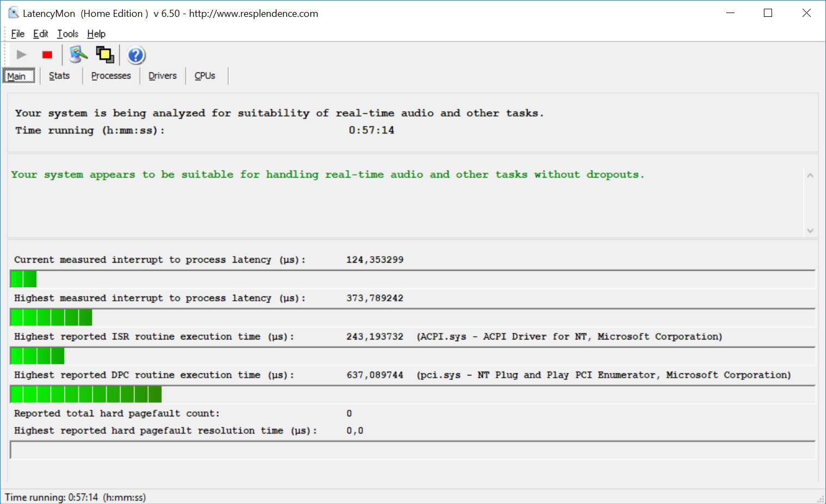This screenshot has width=826, height=504.
Task: Switch to the Stats tab
Action: click(59, 76)
